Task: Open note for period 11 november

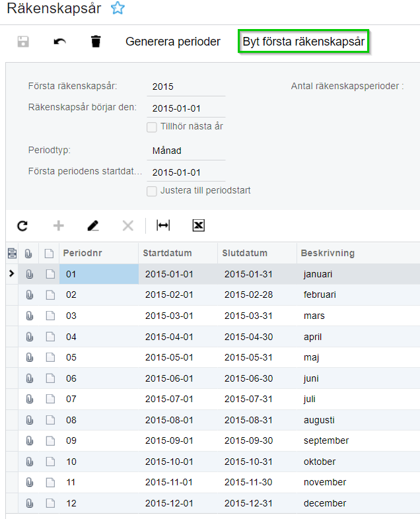Action: tap(50, 482)
